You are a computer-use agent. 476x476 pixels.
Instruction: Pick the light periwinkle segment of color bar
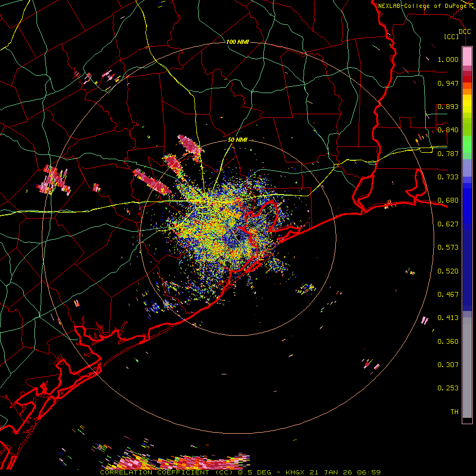coord(467,168)
